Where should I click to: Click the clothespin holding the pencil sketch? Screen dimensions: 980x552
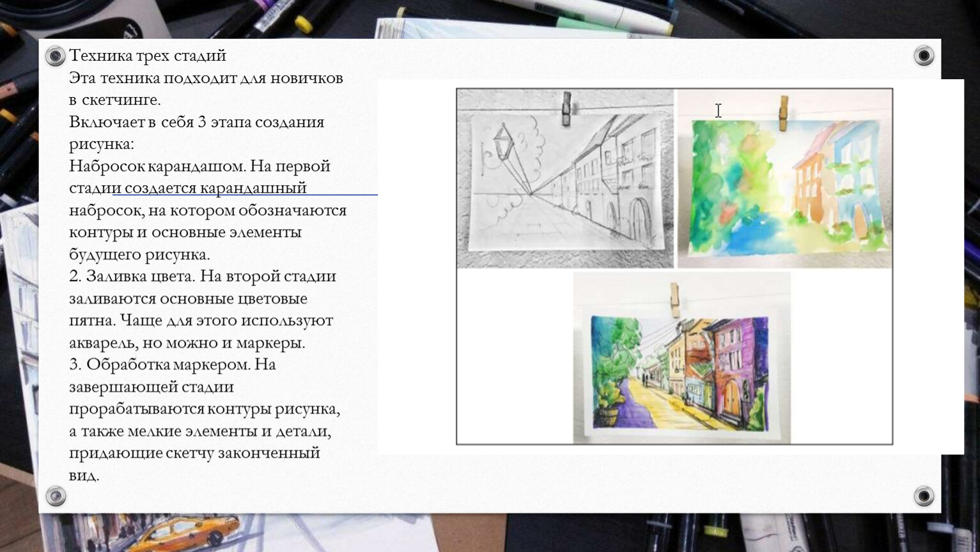566,109
